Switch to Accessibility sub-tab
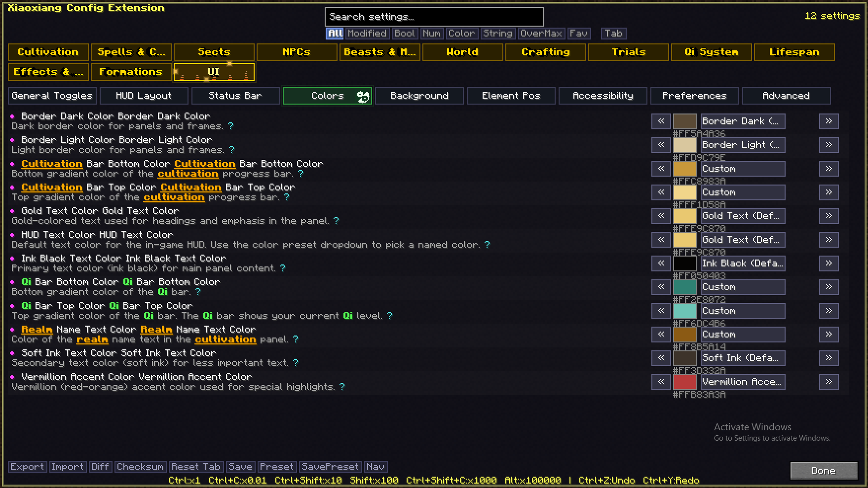Screen dimensions: 868x488 (x=603, y=96)
